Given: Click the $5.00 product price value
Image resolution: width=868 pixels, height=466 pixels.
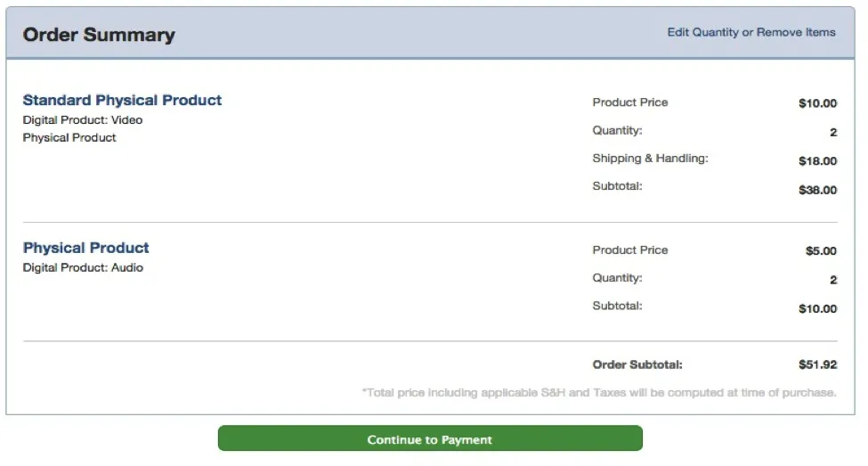Looking at the screenshot, I should 821,251.
